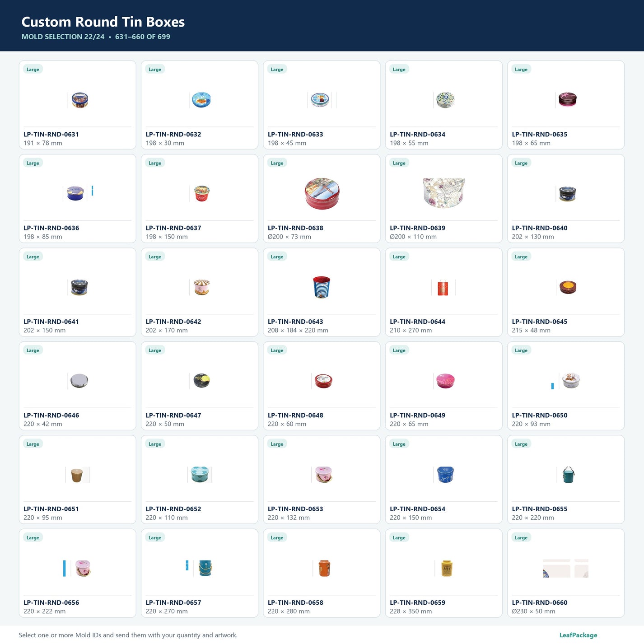
Task: Select the floral half-round tin LP-TIN-RND-0639 image
Action: (x=443, y=193)
